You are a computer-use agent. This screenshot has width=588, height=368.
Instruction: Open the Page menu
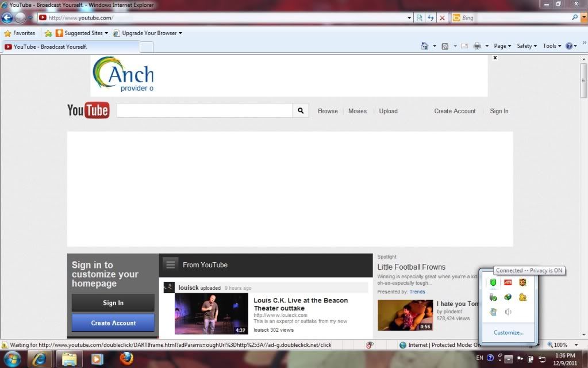(502, 46)
